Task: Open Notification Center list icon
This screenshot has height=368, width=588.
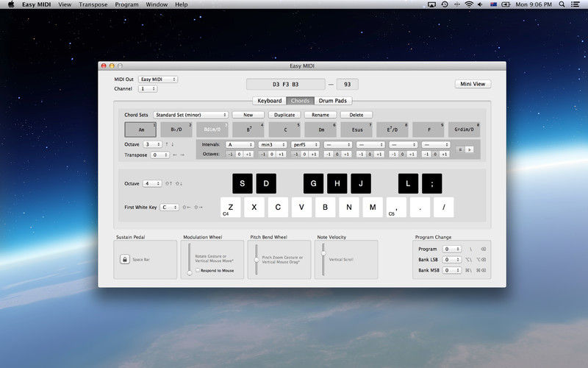Action: tap(575, 4)
